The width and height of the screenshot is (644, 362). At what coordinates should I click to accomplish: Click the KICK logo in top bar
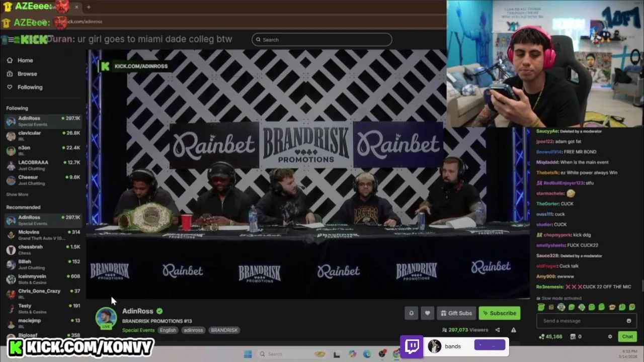click(34, 40)
